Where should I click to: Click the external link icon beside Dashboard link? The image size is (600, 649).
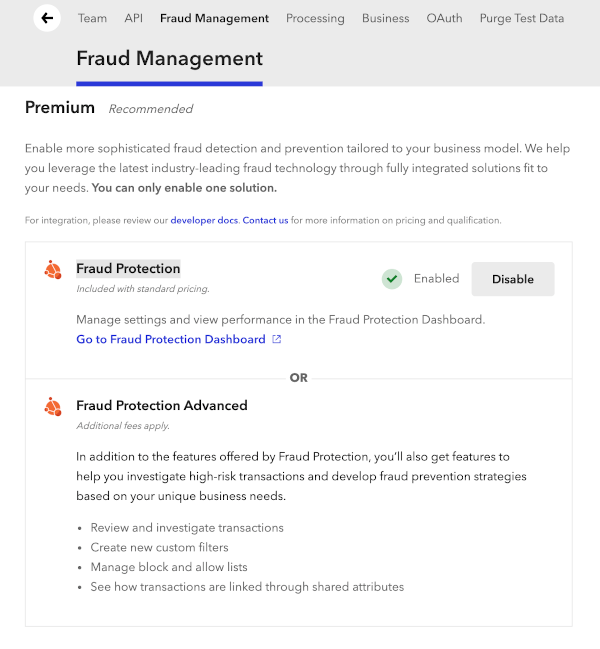point(277,340)
